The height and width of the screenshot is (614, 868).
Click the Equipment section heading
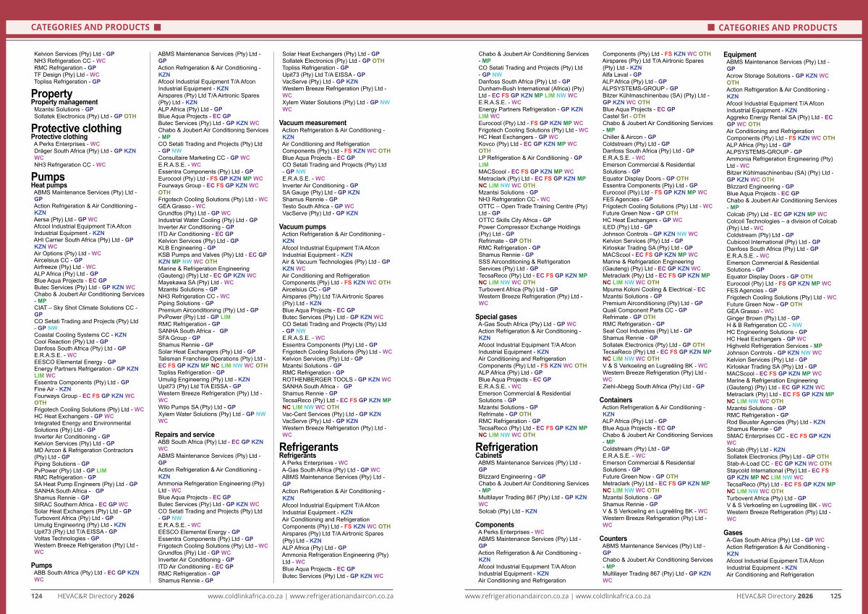tap(740, 54)
